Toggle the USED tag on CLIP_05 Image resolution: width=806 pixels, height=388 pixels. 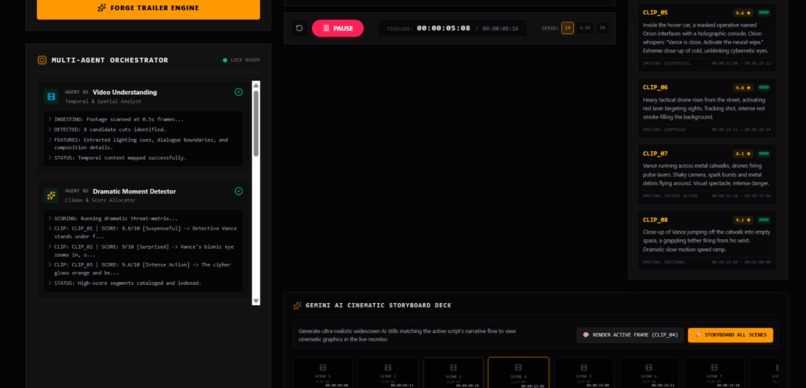[764, 13]
